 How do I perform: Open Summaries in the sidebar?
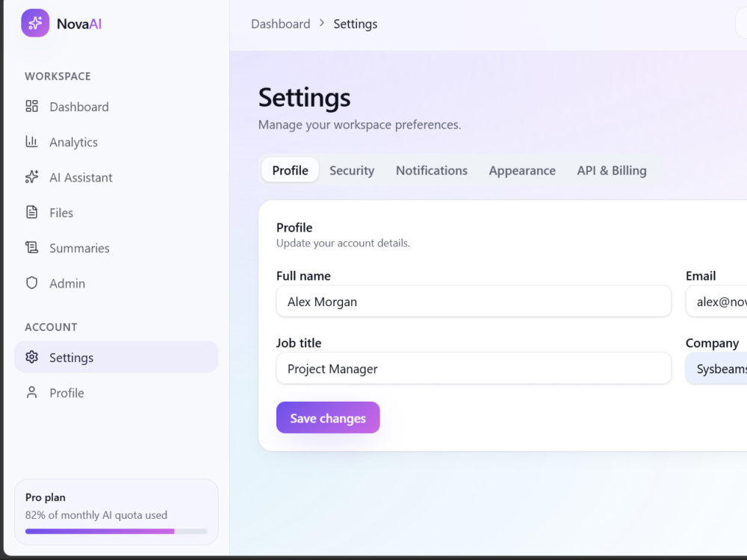[x=117, y=248]
